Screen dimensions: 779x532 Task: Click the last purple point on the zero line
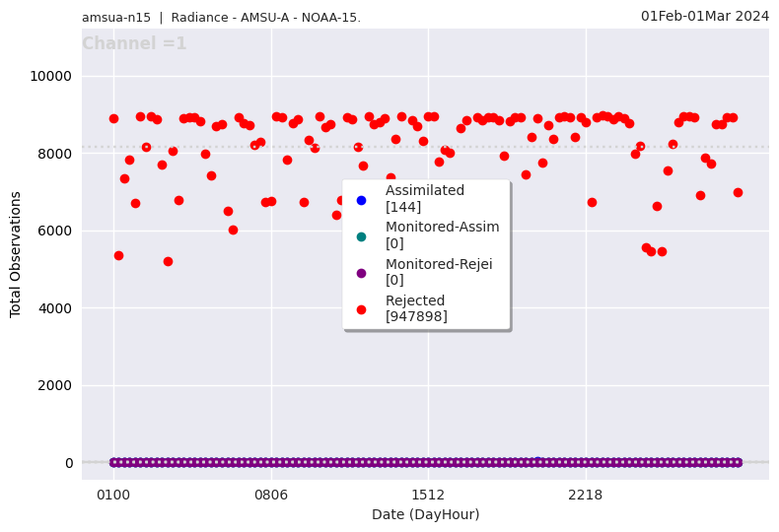[x=738, y=462]
